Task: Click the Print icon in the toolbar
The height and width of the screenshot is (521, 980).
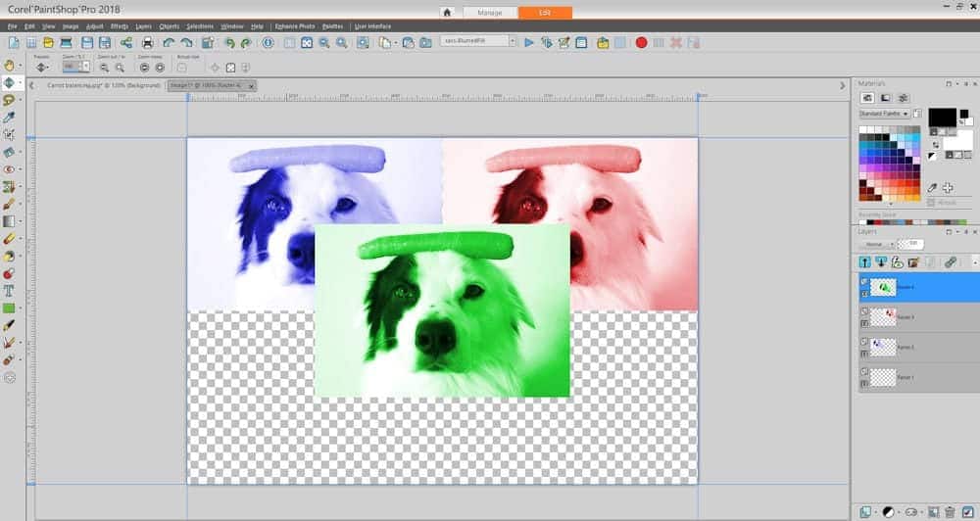Action: [x=147, y=43]
